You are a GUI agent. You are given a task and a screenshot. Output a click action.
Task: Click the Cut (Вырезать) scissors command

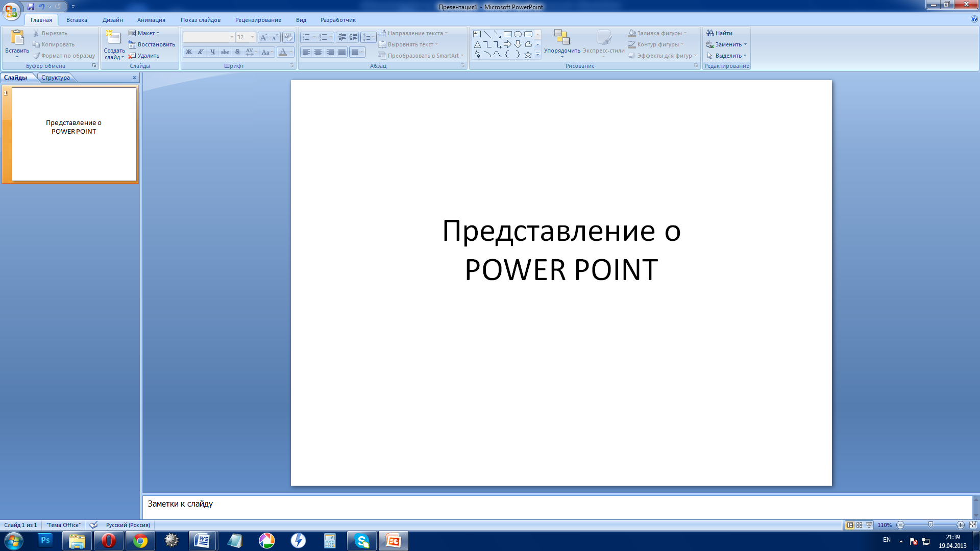pyautogui.click(x=50, y=33)
